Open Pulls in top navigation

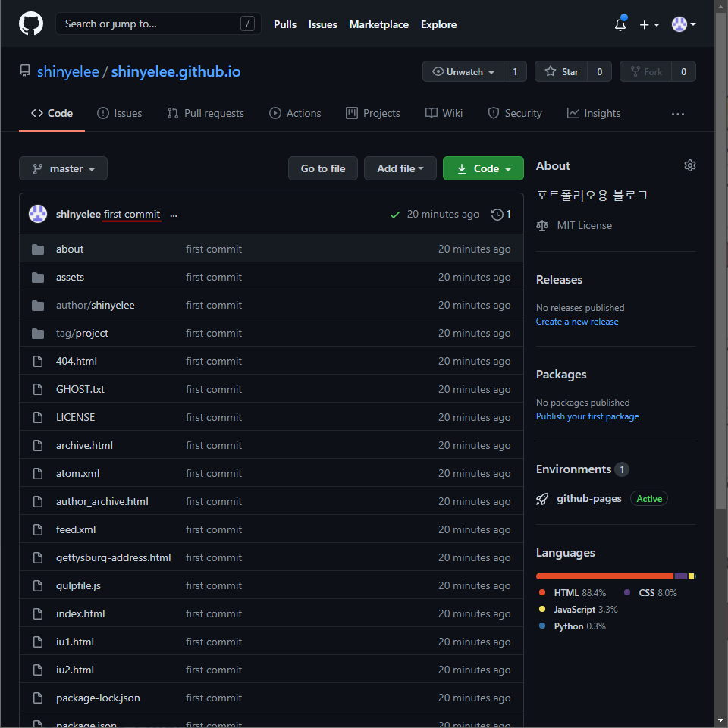point(285,24)
